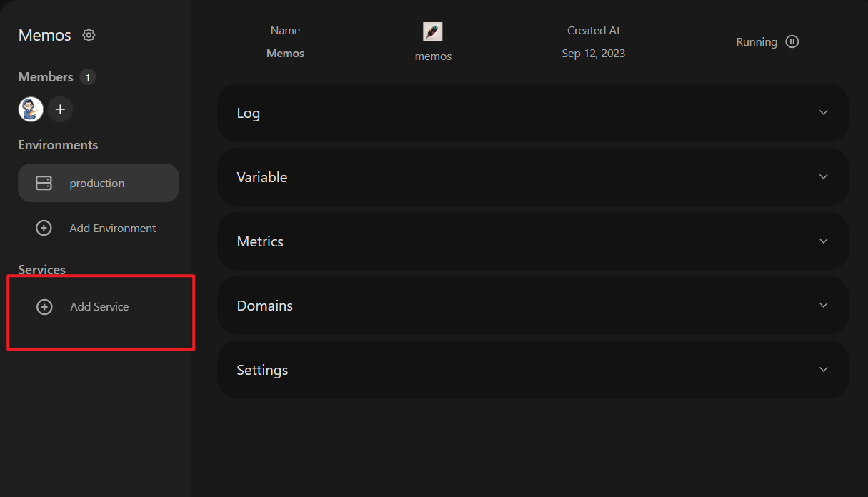The height and width of the screenshot is (497, 868).
Task: Click the Memos service name text
Action: [x=285, y=54]
